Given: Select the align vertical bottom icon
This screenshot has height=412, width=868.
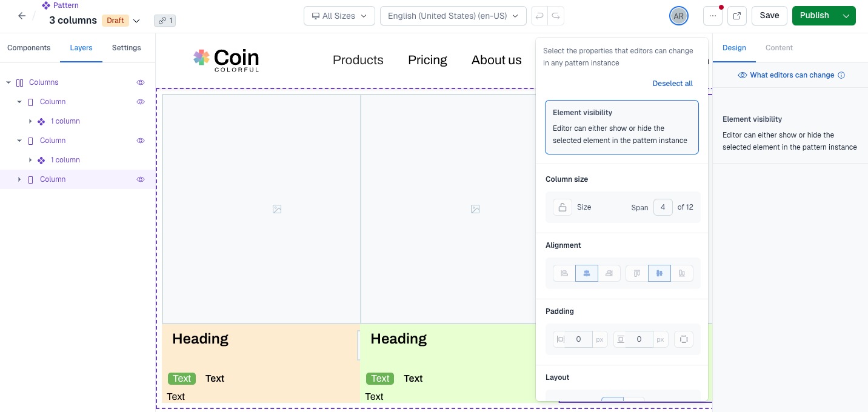Looking at the screenshot, I should [x=683, y=273].
